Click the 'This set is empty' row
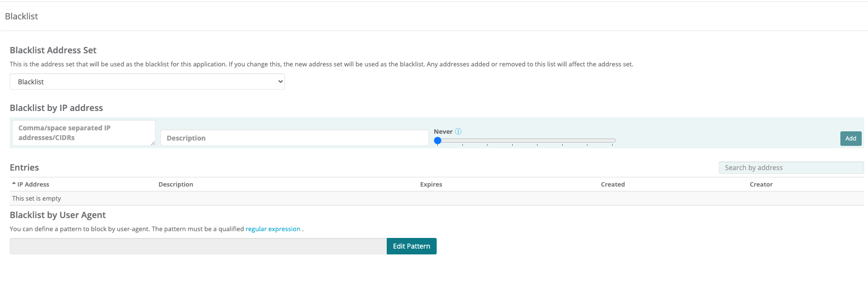This screenshot has width=868, height=283. pos(37,199)
